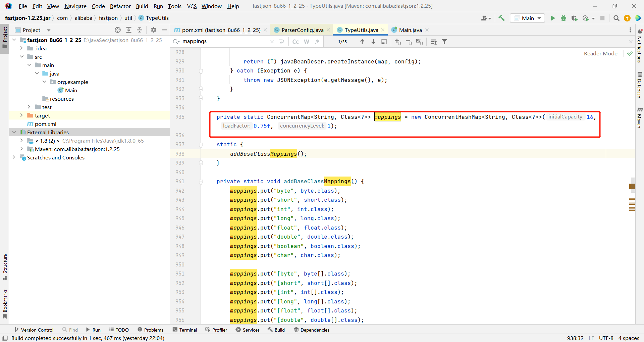Switch to ParserConfig.java tab
The image size is (644, 342).
point(302,30)
